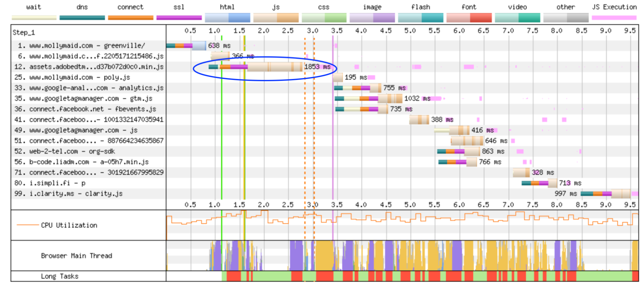
Task: Select request 33 google analytics.js
Action: (x=96, y=88)
